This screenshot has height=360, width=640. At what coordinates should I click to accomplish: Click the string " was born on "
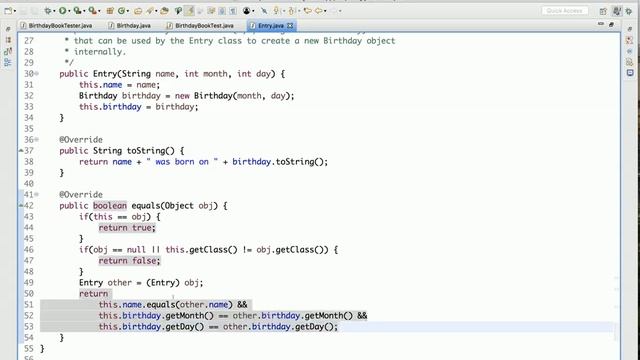(x=182, y=162)
